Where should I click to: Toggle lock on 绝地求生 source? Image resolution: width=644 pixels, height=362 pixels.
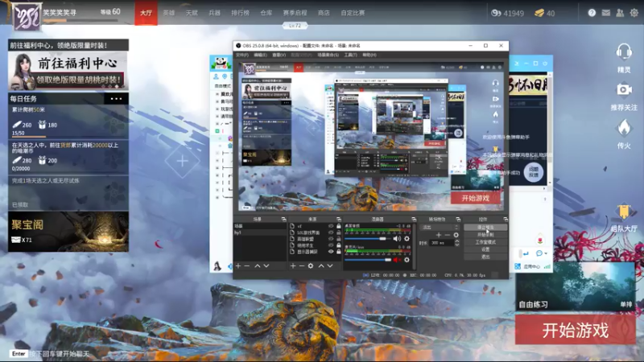pyautogui.click(x=338, y=245)
